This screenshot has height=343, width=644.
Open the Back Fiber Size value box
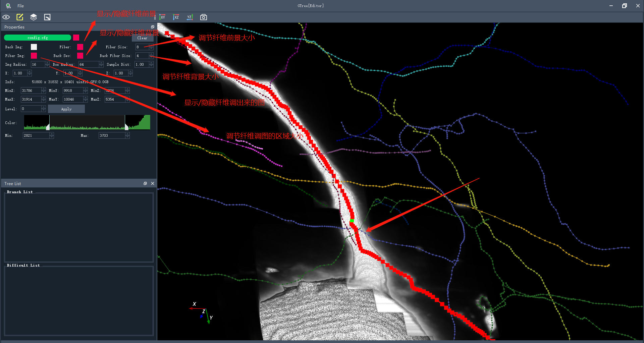pos(142,56)
